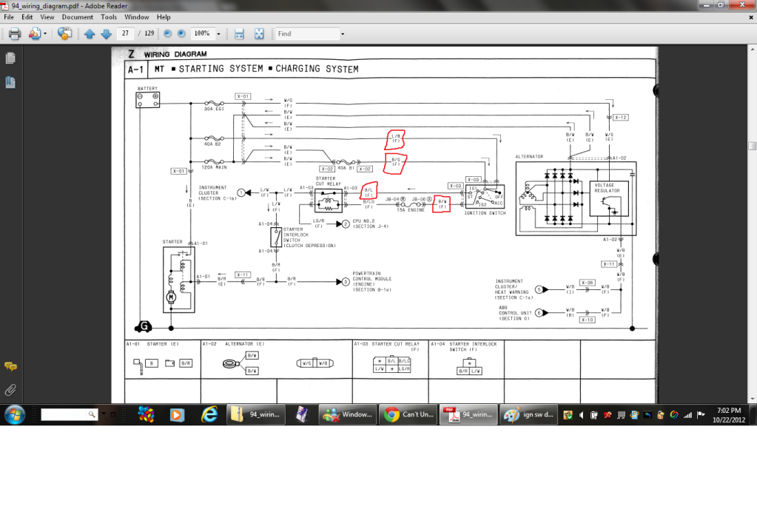Launch Internet Explorer from taskbar

coord(209,414)
